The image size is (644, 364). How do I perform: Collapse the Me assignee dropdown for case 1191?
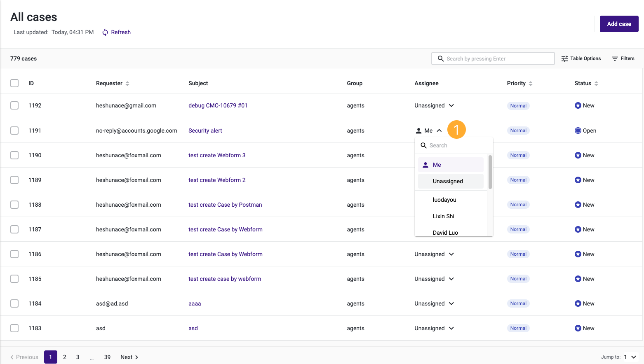[x=429, y=131]
